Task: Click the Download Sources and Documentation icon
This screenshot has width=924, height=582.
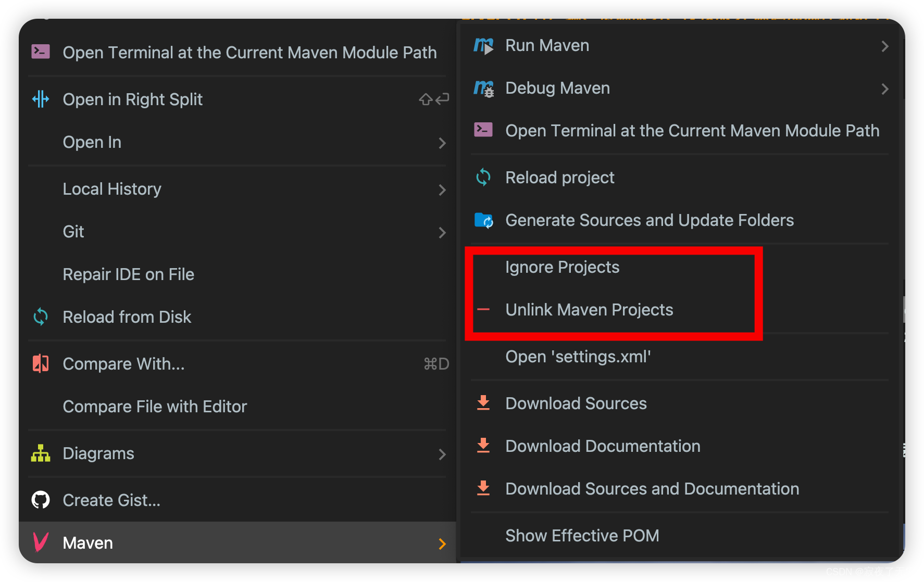Action: pyautogui.click(x=483, y=488)
